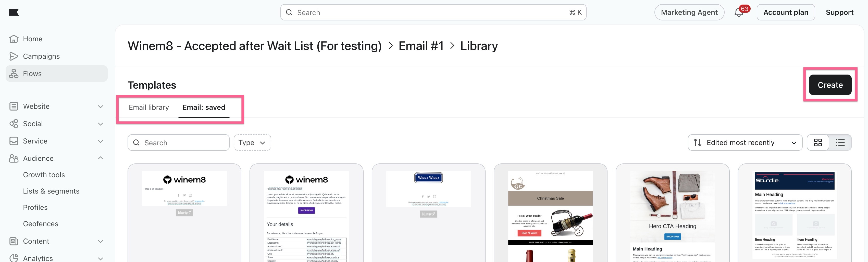868x262 pixels.
Task: Open the Support link
Action: 839,13
